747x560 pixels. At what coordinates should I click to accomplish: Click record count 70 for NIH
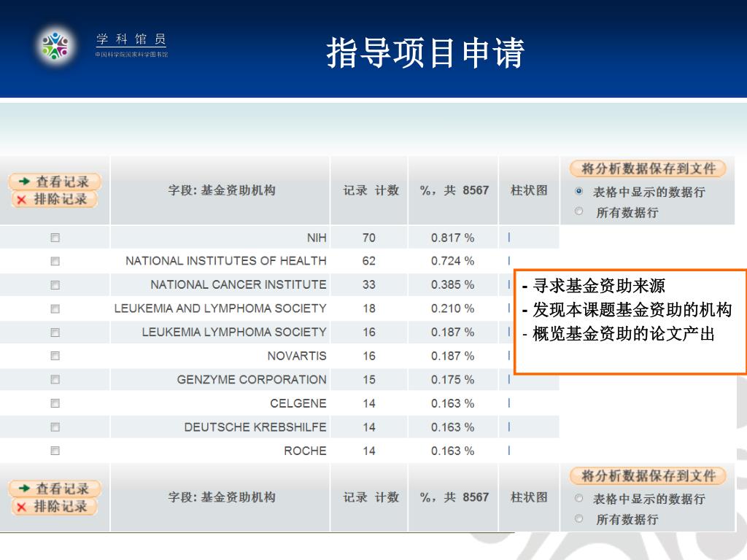click(369, 238)
